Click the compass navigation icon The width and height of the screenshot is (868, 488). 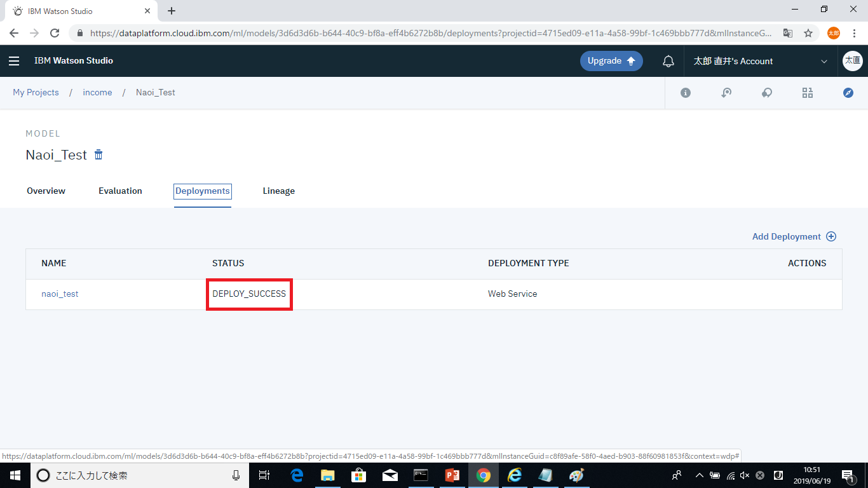pyautogui.click(x=848, y=93)
